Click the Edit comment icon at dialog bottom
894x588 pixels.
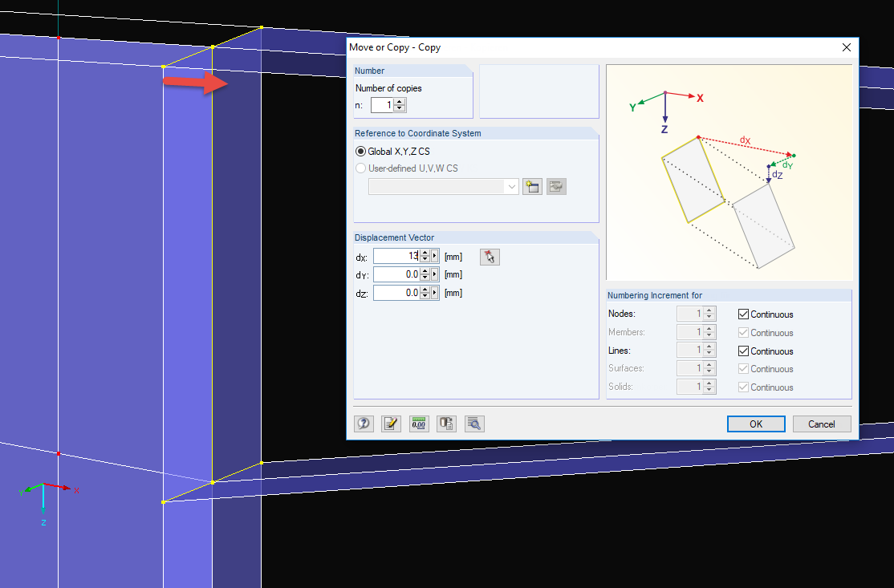(x=391, y=424)
